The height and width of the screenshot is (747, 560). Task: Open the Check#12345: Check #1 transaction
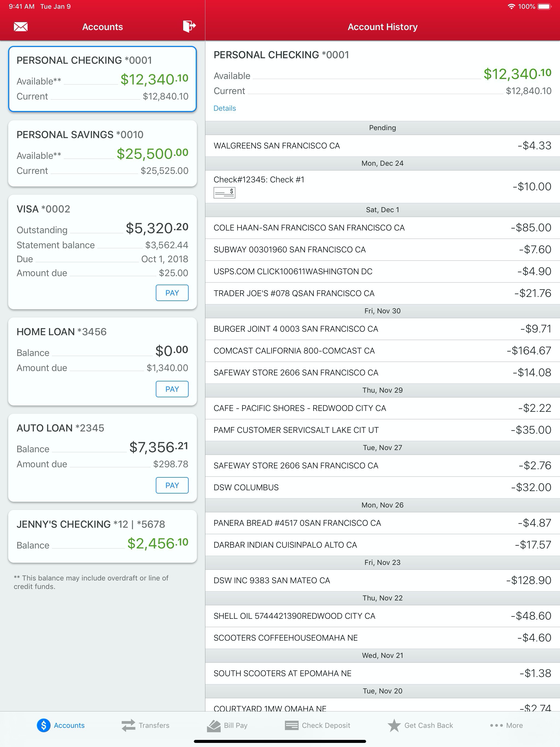(x=382, y=186)
